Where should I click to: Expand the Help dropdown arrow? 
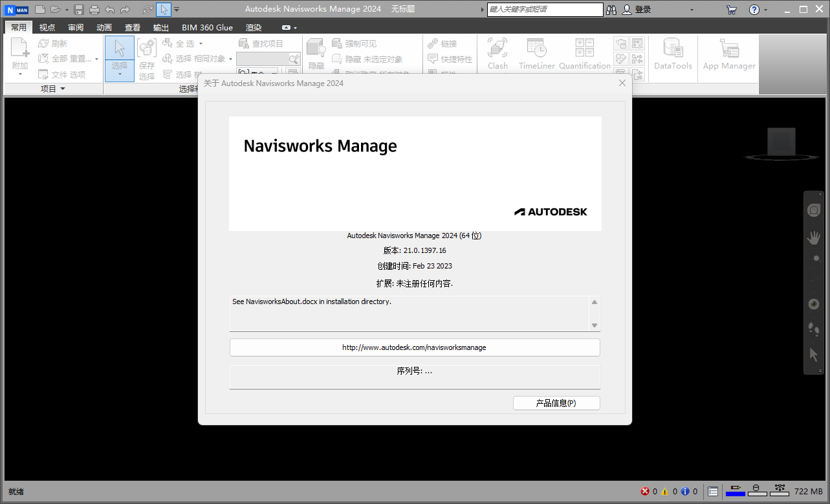pos(766,10)
